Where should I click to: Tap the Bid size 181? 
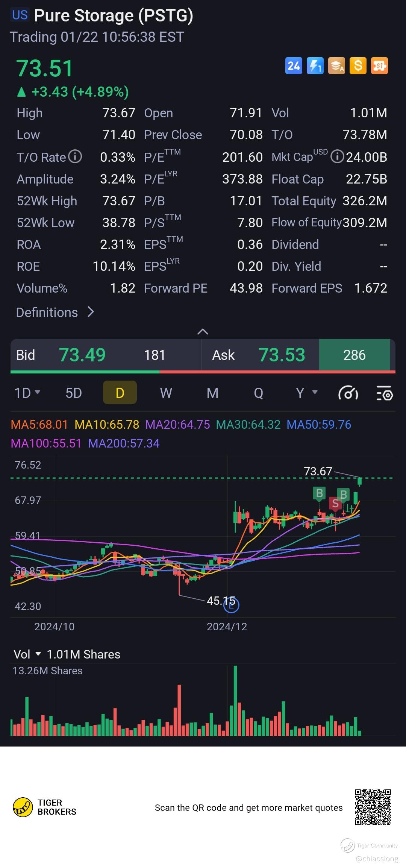click(x=155, y=355)
